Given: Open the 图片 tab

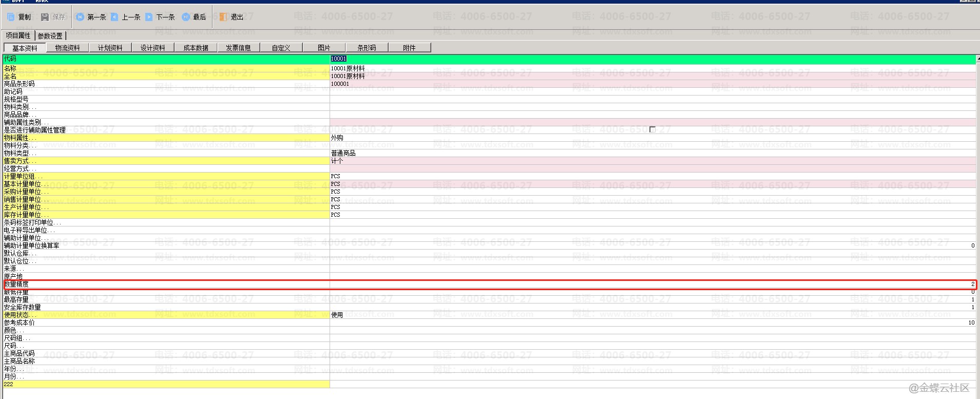Looking at the screenshot, I should [x=324, y=48].
